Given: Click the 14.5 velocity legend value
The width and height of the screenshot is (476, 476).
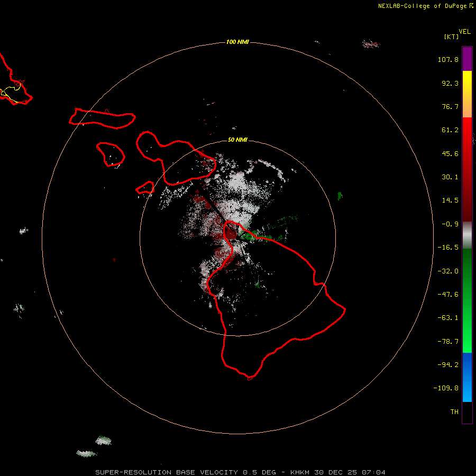Looking at the screenshot, I should (450, 200).
